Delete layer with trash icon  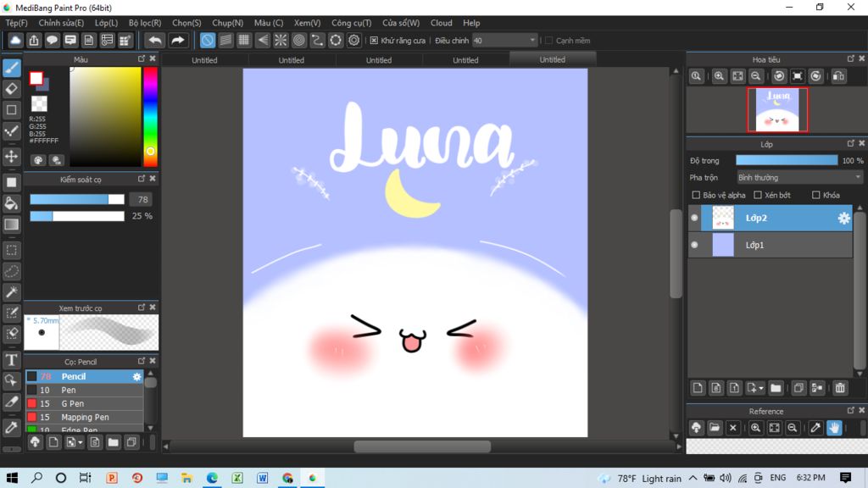[x=840, y=388]
